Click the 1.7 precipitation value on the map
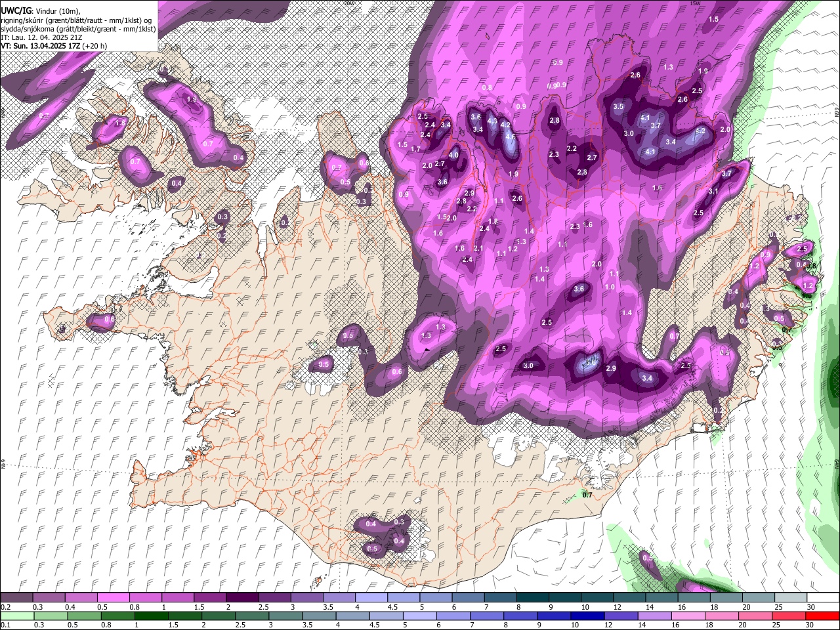The image size is (840, 630). pyautogui.click(x=415, y=149)
